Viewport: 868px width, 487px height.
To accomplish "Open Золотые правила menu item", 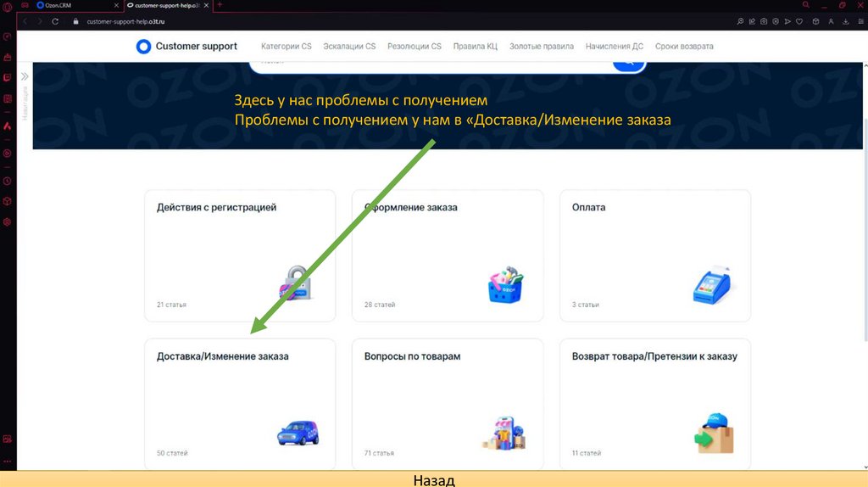I will [x=542, y=47].
